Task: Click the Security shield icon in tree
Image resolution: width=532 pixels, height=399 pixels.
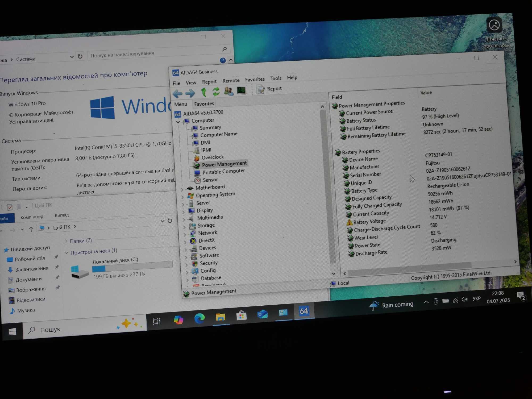Action: click(195, 264)
